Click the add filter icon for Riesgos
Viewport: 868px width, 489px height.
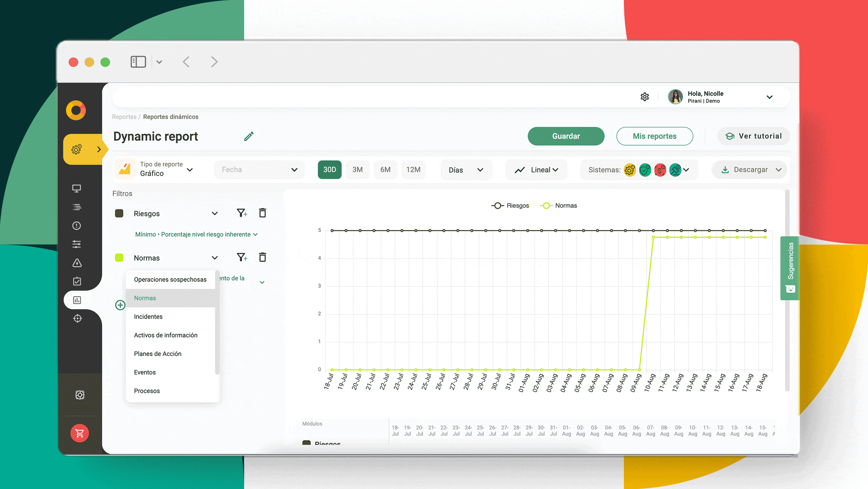(242, 213)
